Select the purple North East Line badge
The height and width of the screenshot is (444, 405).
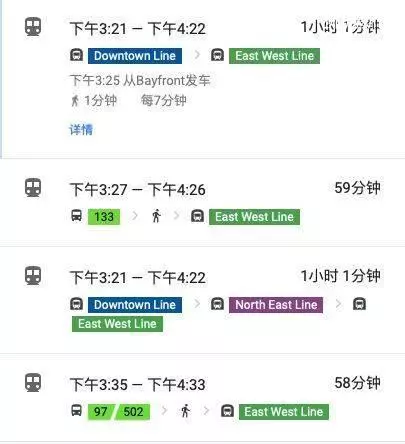point(276,305)
